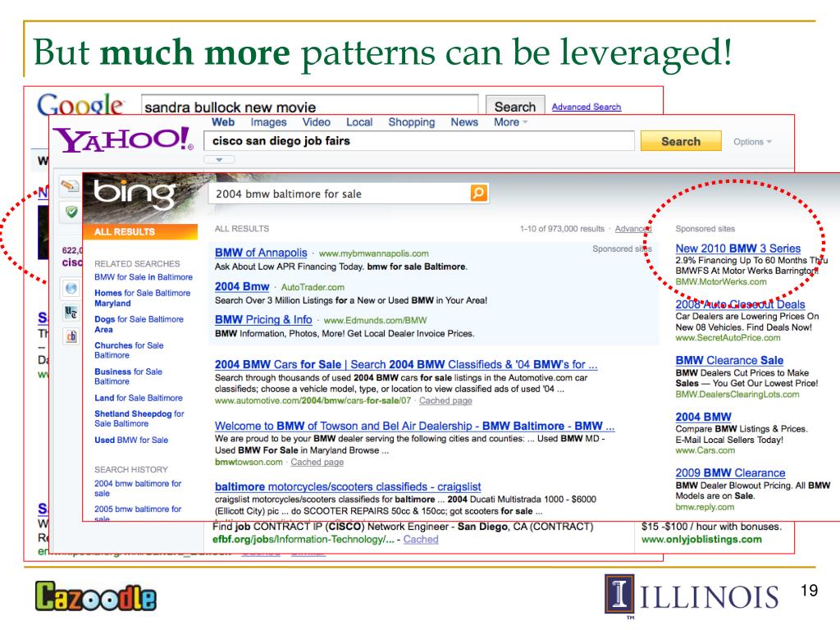Open 'BMW Pricing & Info' result
Screen dimensions: 840x630
263,320
